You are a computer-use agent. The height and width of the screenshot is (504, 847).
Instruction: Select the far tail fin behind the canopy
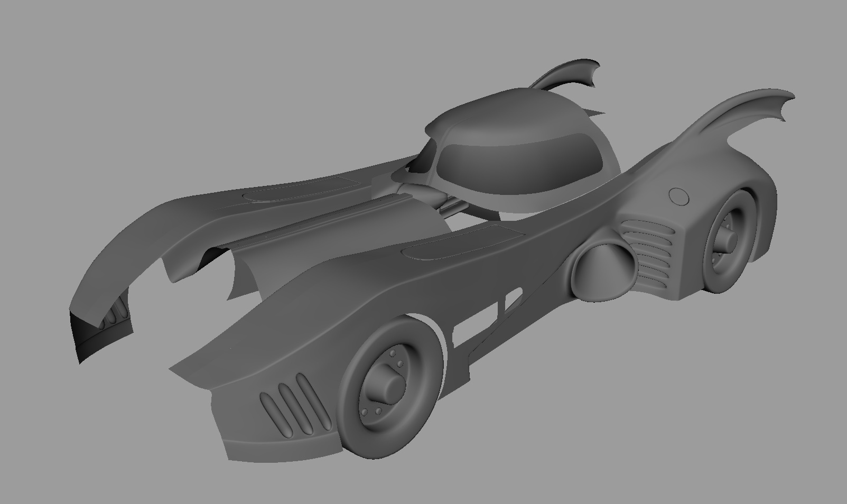click(566, 74)
